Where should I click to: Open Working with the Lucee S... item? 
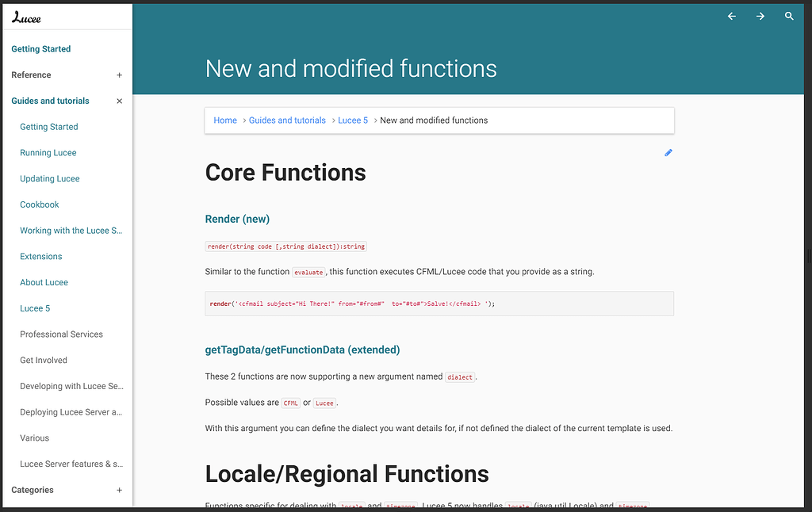(71, 231)
